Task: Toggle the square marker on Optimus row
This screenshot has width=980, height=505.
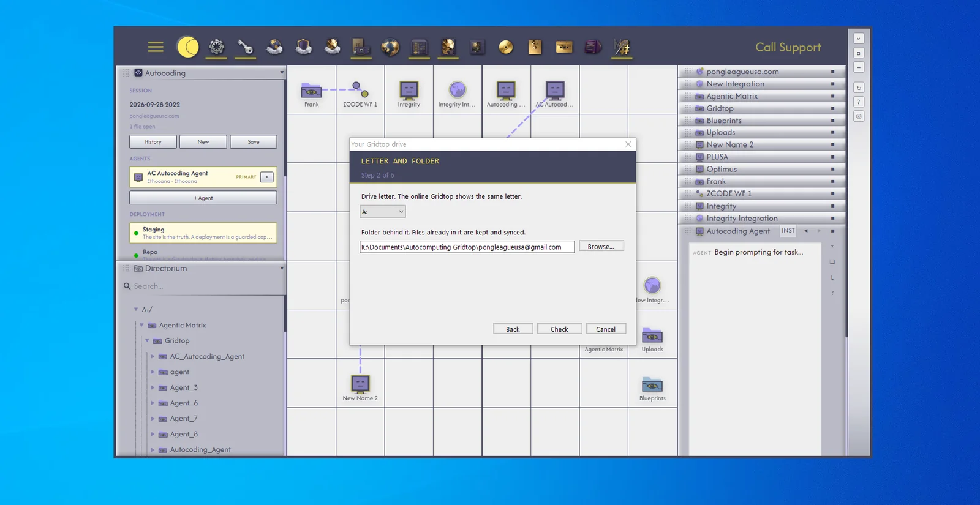Action: point(832,169)
